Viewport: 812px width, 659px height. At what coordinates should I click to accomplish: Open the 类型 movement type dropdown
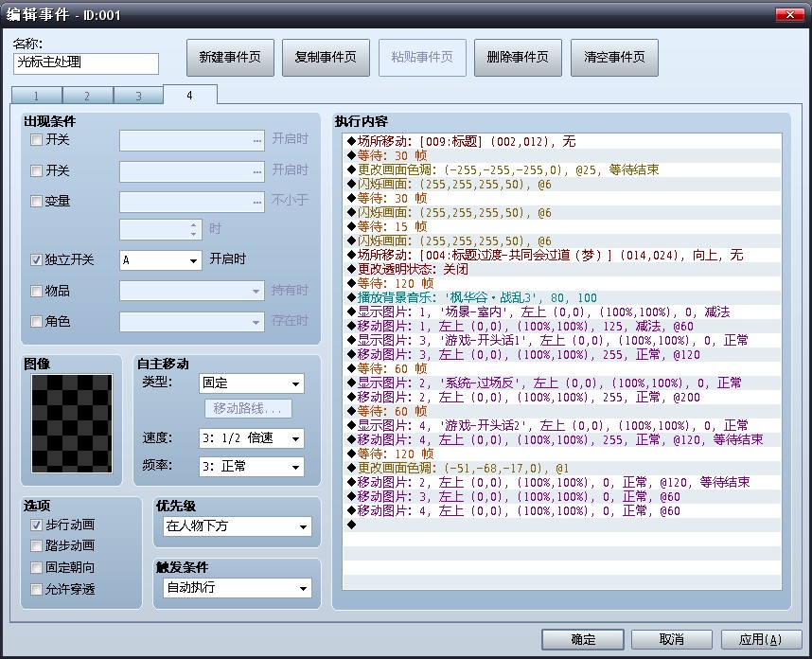click(x=251, y=383)
